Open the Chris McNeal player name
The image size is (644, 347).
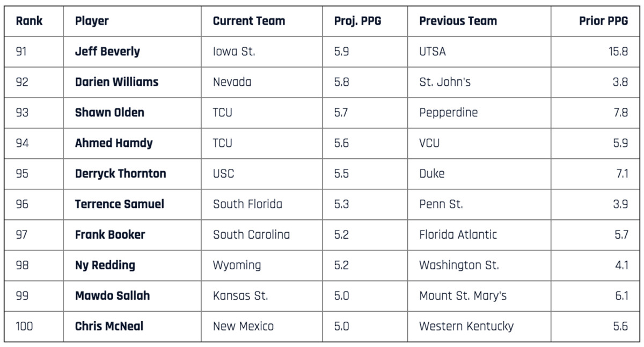coord(109,326)
